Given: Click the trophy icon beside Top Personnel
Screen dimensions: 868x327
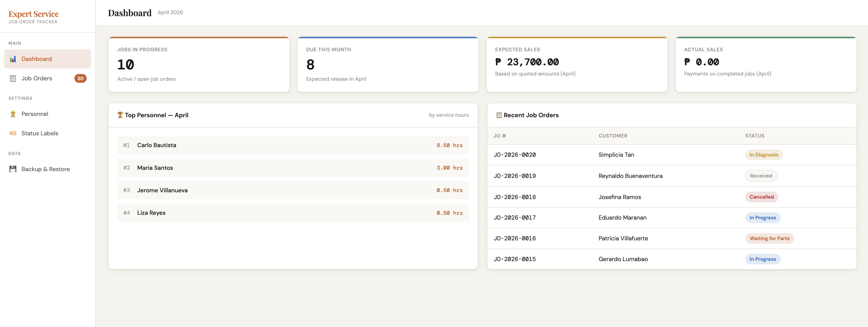Looking at the screenshot, I should 120,115.
